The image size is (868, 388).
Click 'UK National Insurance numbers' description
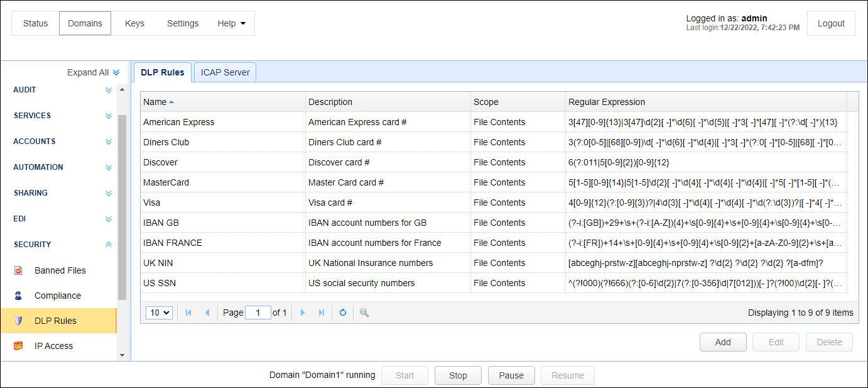[371, 263]
